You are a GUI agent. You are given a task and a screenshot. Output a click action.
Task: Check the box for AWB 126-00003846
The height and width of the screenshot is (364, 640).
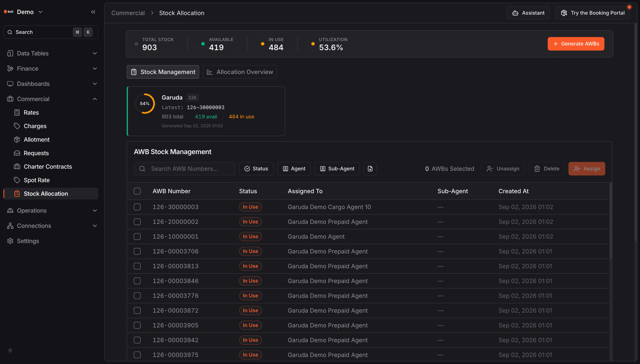coord(137,281)
